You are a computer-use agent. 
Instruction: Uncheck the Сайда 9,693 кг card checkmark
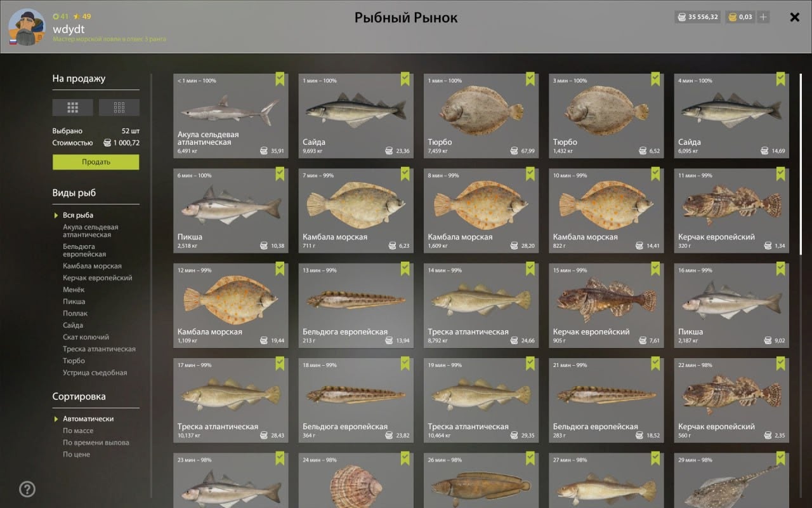[405, 79]
